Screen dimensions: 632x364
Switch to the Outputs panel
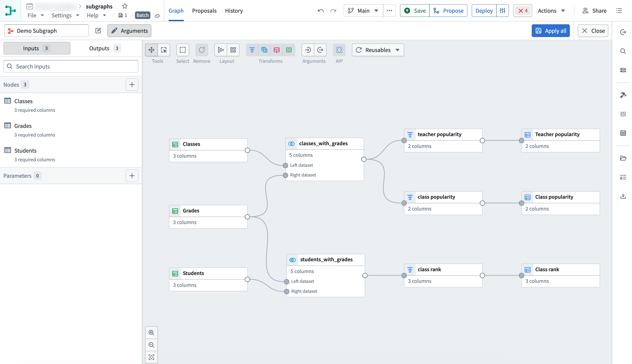point(105,48)
